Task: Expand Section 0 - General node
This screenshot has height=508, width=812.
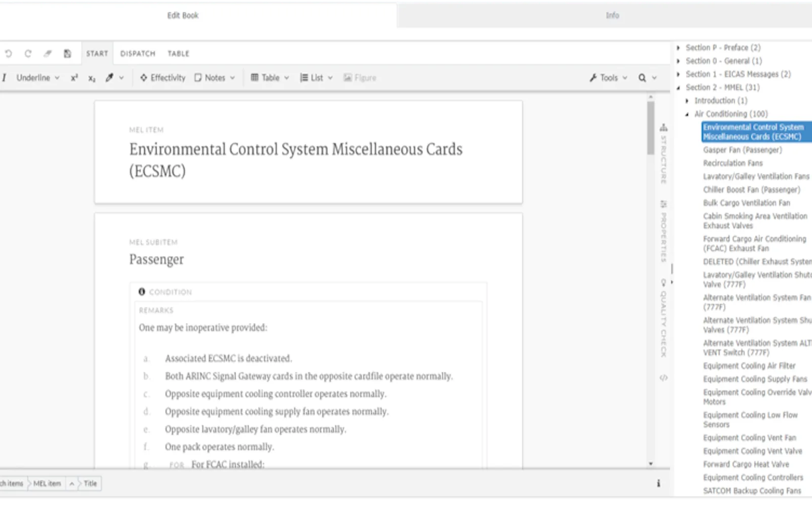Action: (678, 61)
